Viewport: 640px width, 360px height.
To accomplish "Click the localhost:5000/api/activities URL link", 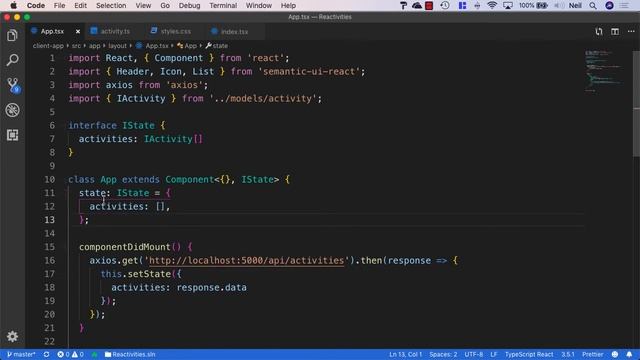I will click(x=247, y=260).
